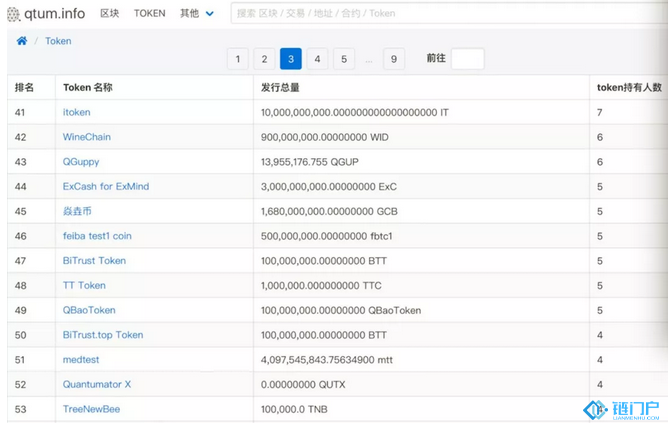This screenshot has height=428, width=670.
Task: Select supply value 1,680,000,000.00000000 GCB
Action: 329,211
